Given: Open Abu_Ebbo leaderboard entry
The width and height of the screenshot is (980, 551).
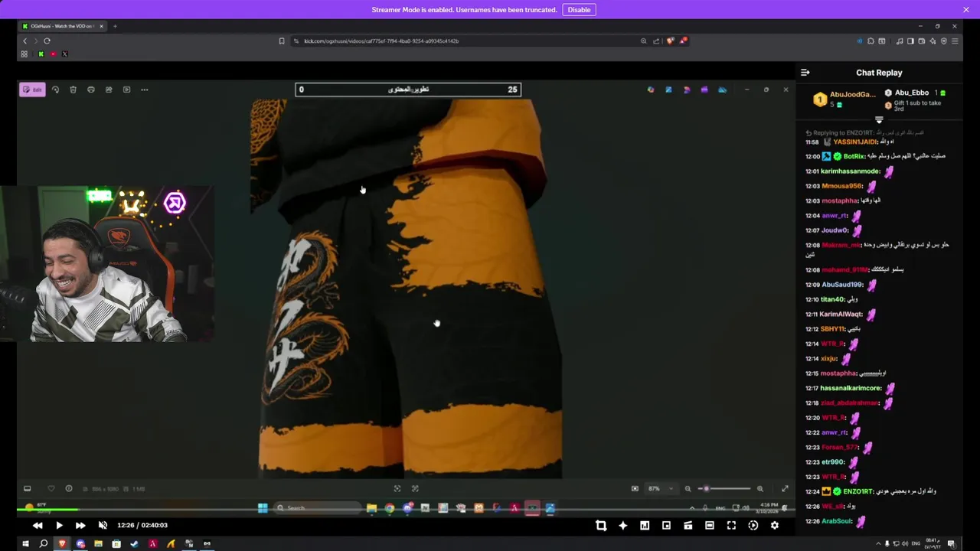Looking at the screenshot, I should tap(911, 93).
